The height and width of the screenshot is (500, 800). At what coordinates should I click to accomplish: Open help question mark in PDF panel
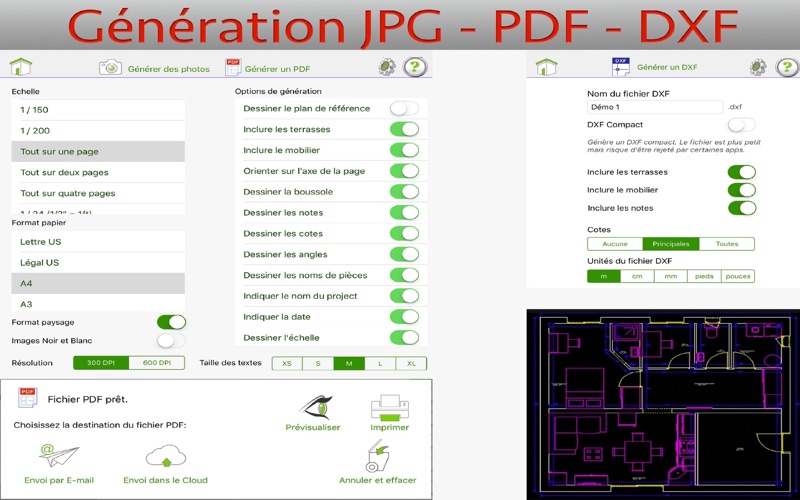pyautogui.click(x=415, y=67)
